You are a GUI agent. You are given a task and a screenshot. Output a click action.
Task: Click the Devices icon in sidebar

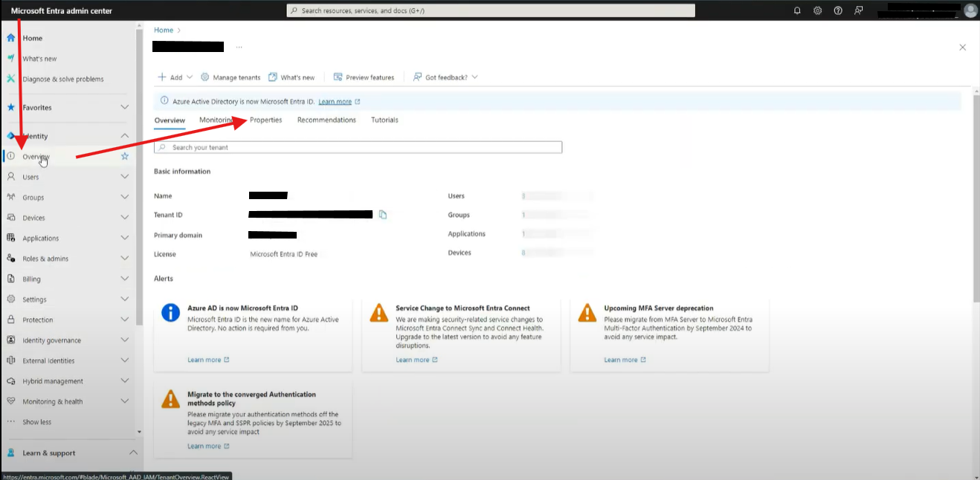[x=10, y=218]
